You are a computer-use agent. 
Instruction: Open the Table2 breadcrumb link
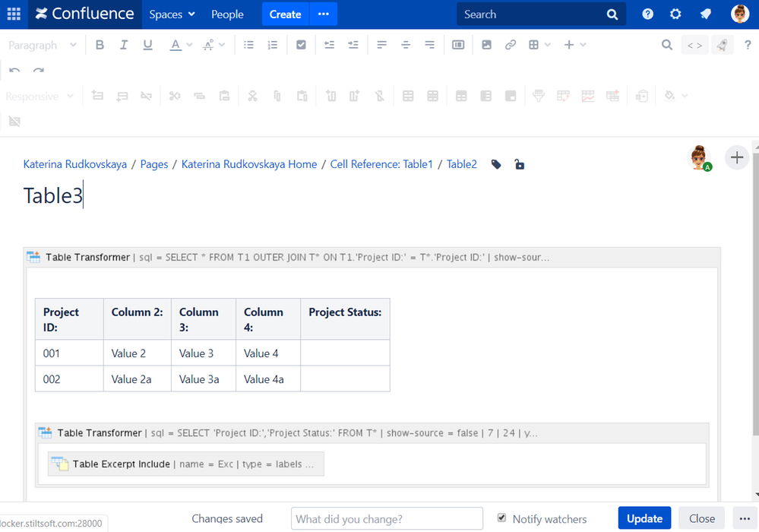tap(461, 164)
